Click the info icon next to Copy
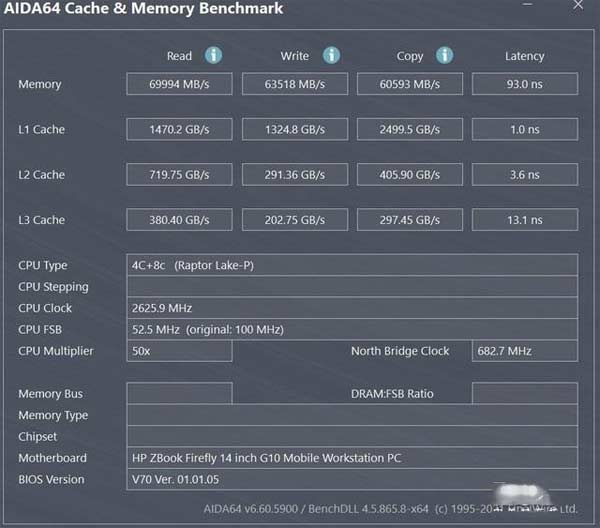The width and height of the screenshot is (600, 528). click(444, 56)
